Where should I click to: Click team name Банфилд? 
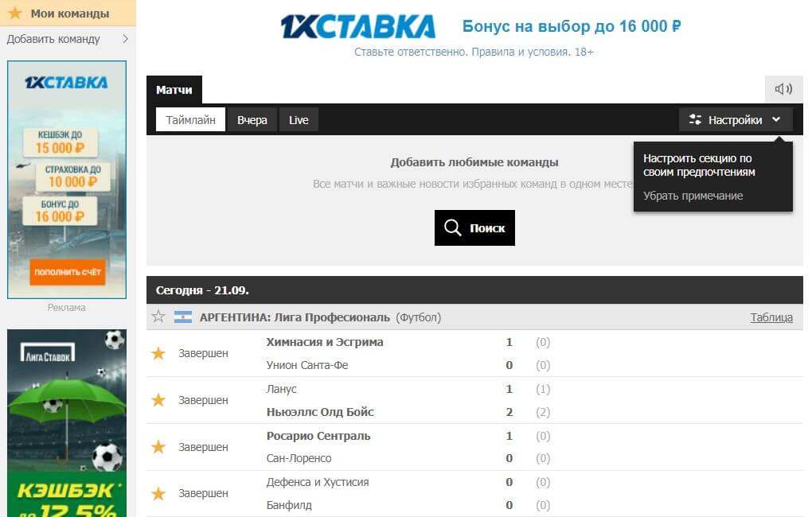click(289, 505)
